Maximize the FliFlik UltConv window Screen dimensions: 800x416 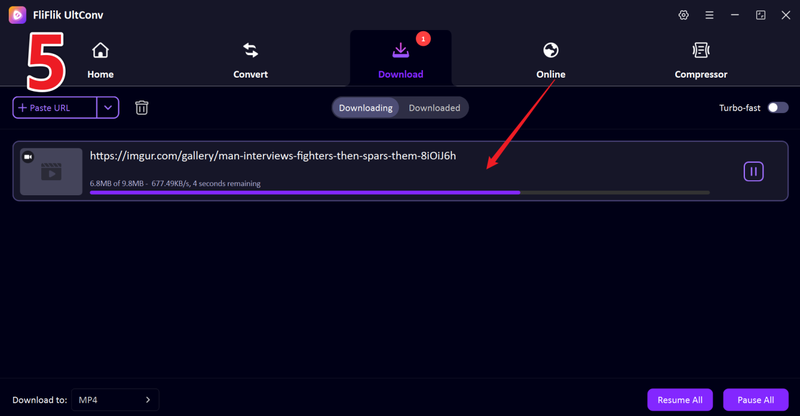[761, 15]
